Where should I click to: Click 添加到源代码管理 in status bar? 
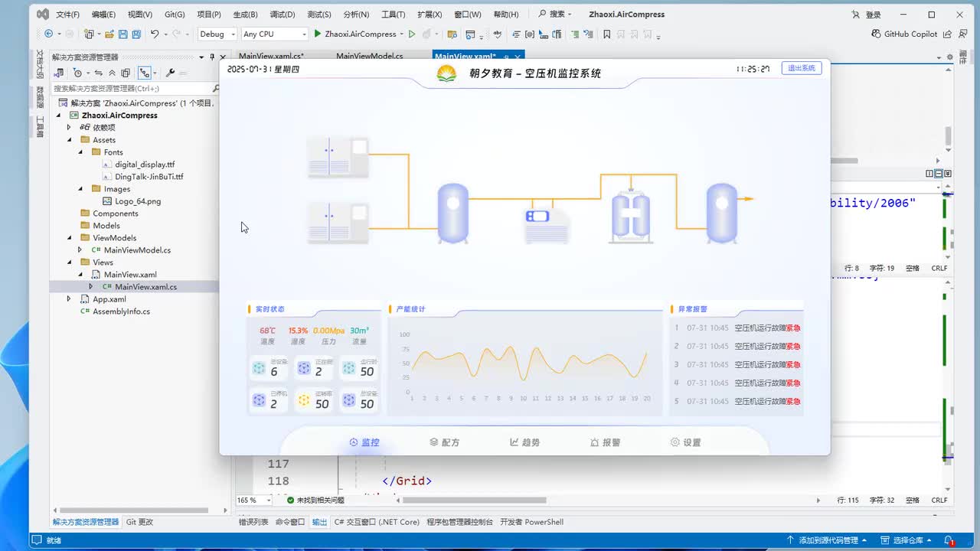(828, 540)
